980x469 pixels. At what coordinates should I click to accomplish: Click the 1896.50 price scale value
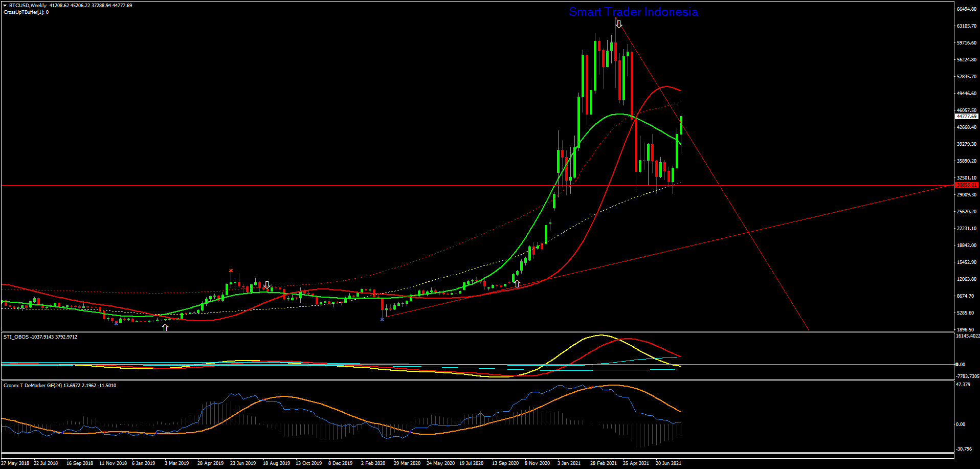point(966,330)
